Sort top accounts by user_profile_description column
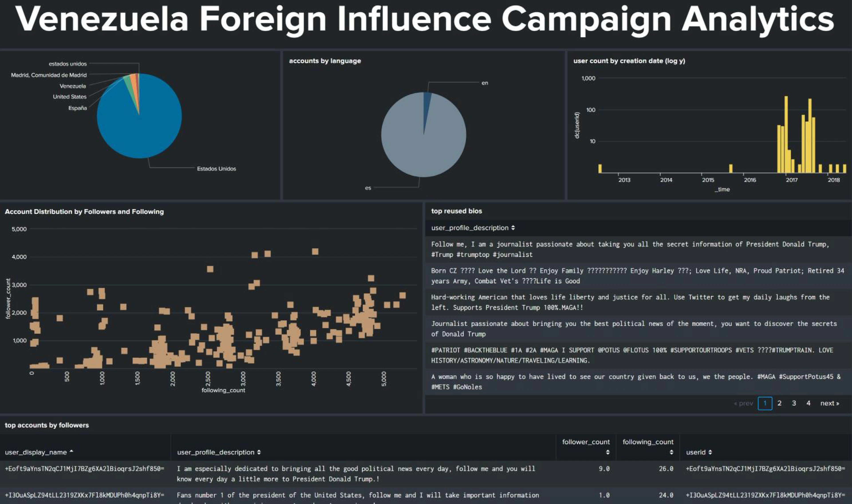 point(219,452)
